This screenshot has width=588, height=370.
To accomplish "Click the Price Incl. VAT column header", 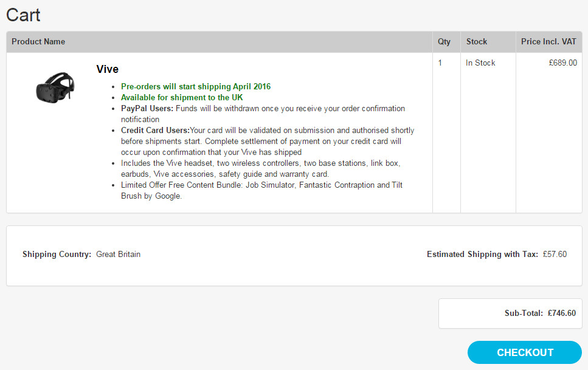I will click(x=548, y=41).
